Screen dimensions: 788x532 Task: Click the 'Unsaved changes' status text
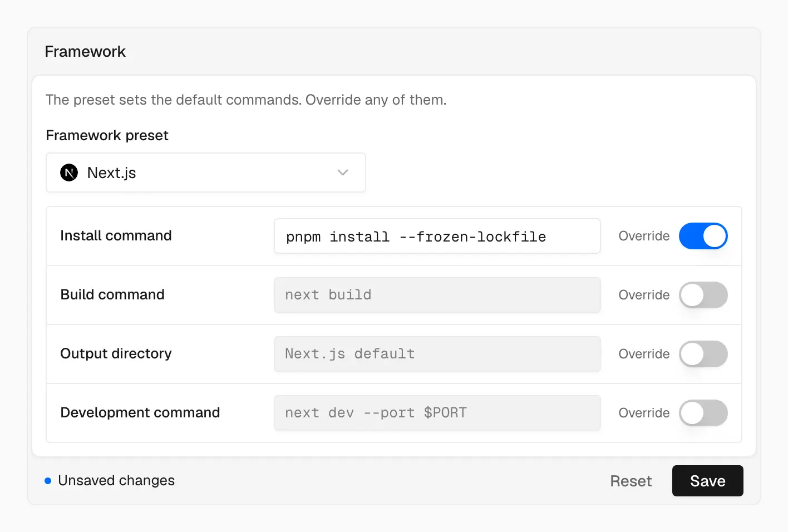[x=116, y=480]
